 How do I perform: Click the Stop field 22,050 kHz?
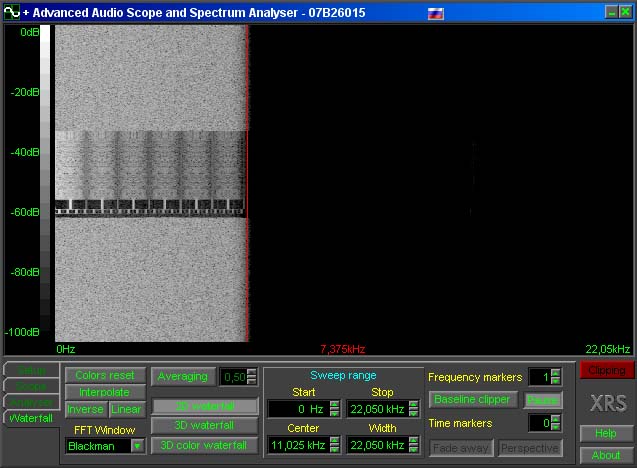tap(377, 409)
